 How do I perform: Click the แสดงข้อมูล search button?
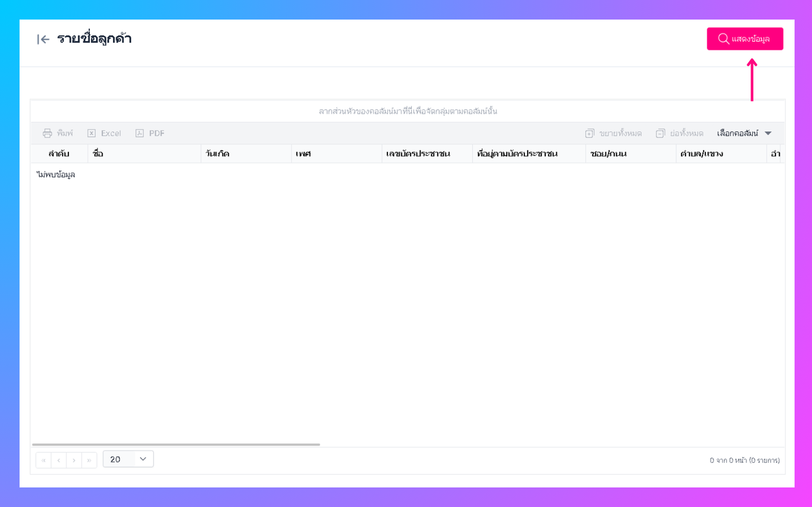click(x=745, y=39)
